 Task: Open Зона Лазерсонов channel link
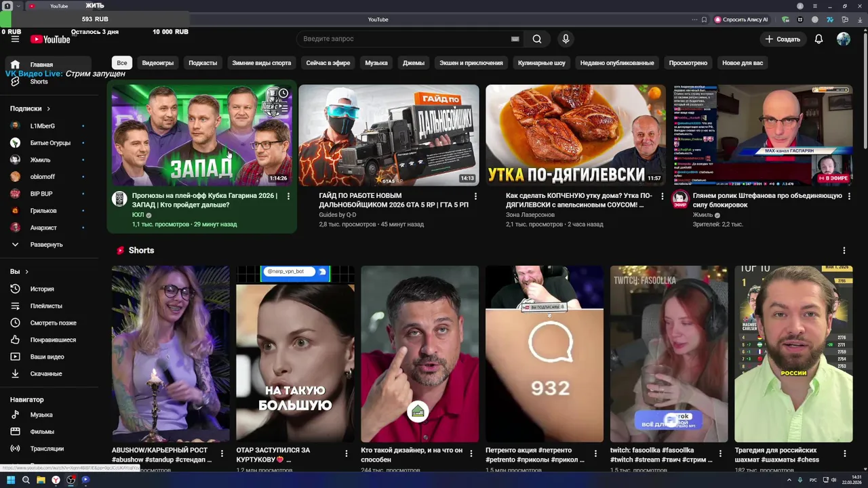tap(530, 215)
